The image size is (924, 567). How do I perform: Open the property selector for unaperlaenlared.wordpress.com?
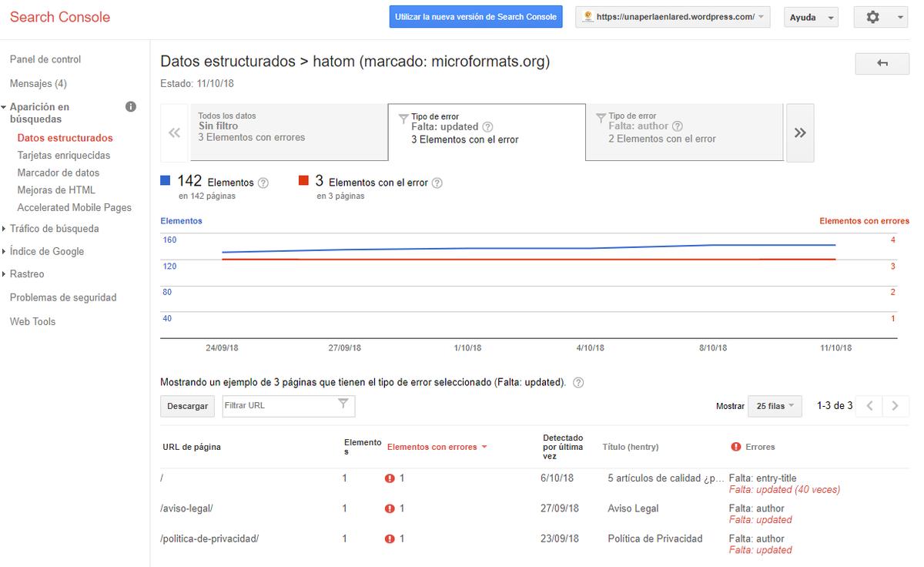[671, 16]
